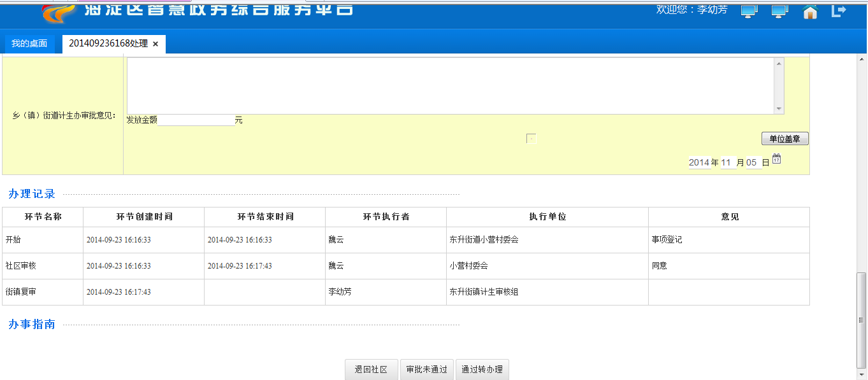
Task: Click the first monitor icon in header
Action: pyautogui.click(x=749, y=11)
